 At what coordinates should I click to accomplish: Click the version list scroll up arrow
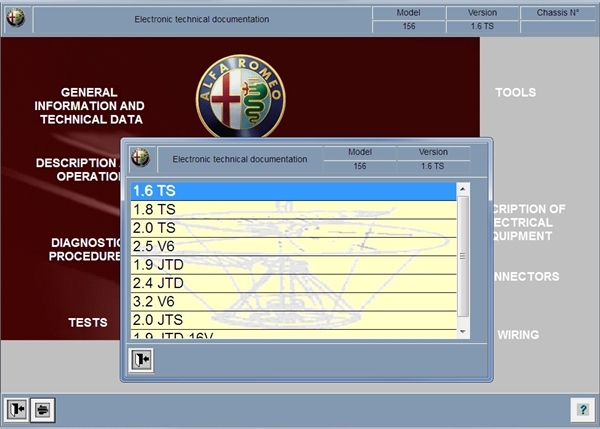pos(463,189)
